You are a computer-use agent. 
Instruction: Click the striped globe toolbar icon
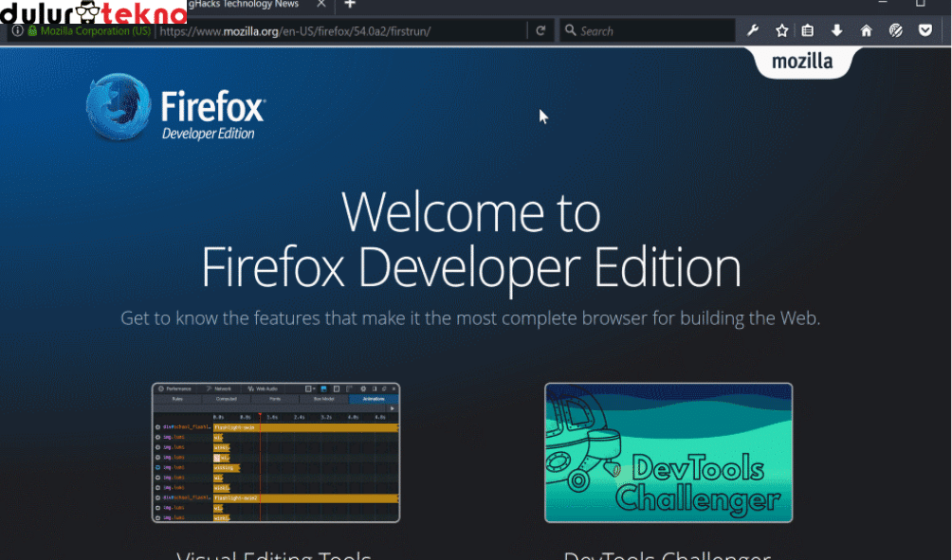895,30
